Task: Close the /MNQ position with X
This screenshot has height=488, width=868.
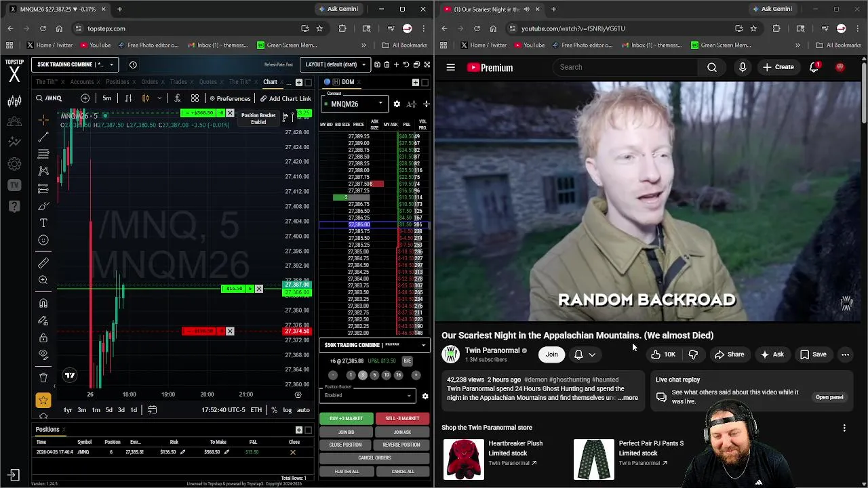Action: point(293,452)
